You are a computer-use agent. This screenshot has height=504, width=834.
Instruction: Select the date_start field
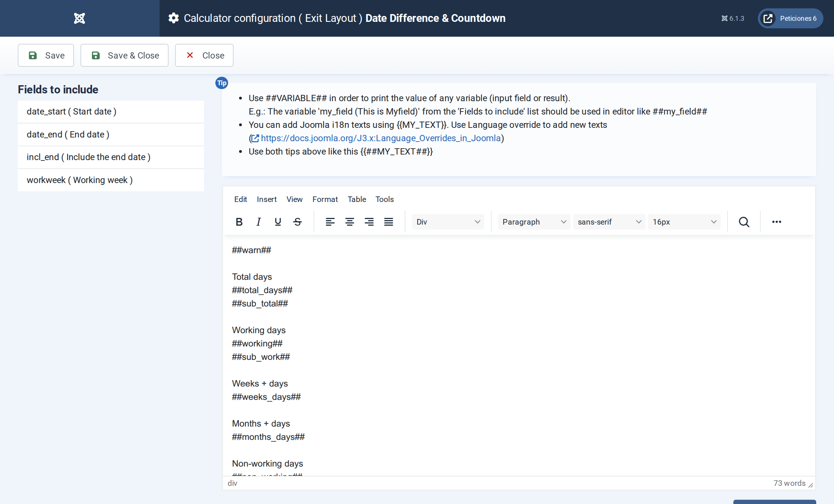(111, 112)
